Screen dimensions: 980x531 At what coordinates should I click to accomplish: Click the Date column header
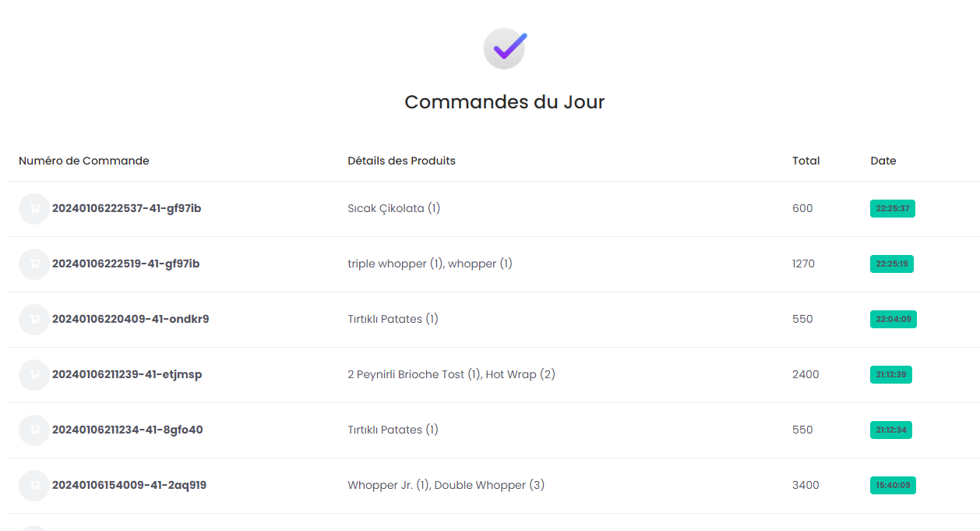(883, 161)
